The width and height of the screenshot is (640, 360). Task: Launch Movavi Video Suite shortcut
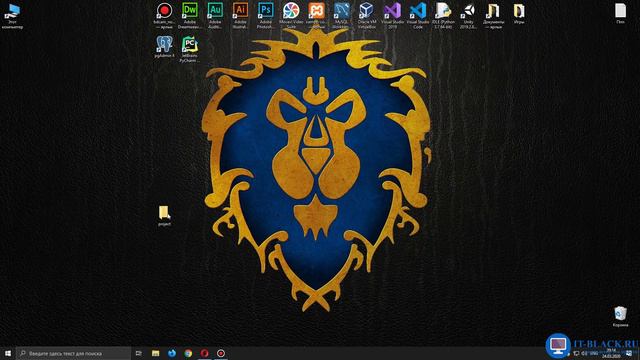tap(291, 16)
